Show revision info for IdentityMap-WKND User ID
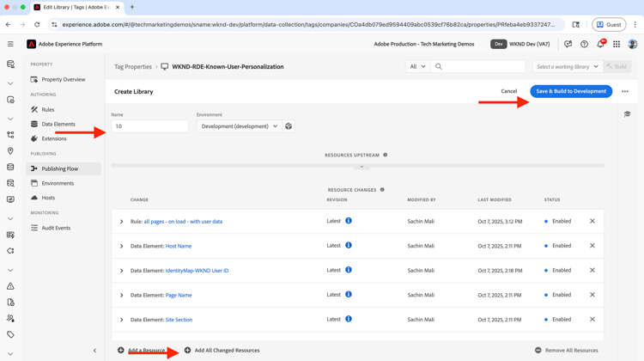Screen dimensions: 644x361 349,270
